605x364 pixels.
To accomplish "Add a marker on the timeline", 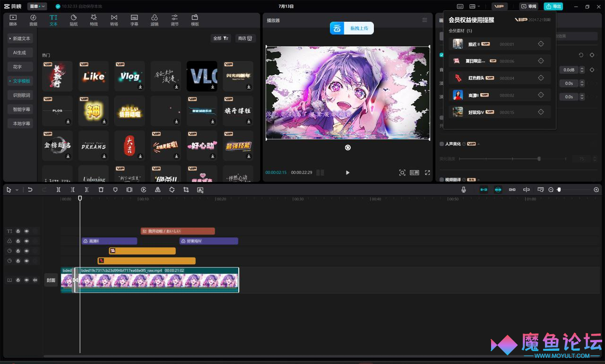I will 115,190.
